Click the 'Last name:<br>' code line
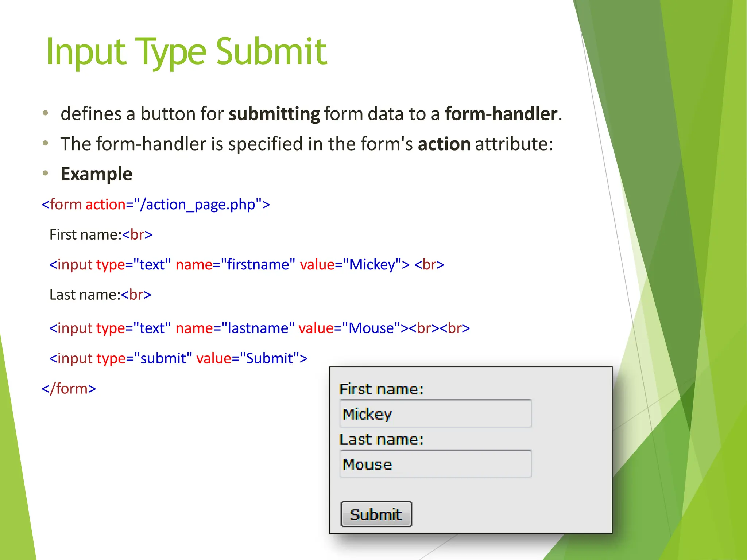 click(100, 295)
